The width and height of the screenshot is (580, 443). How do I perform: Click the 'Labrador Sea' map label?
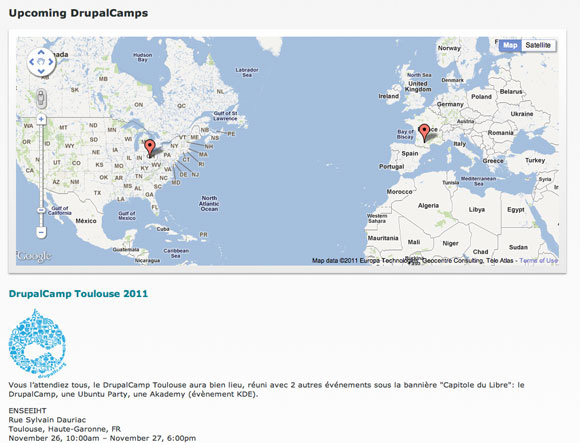(247, 72)
